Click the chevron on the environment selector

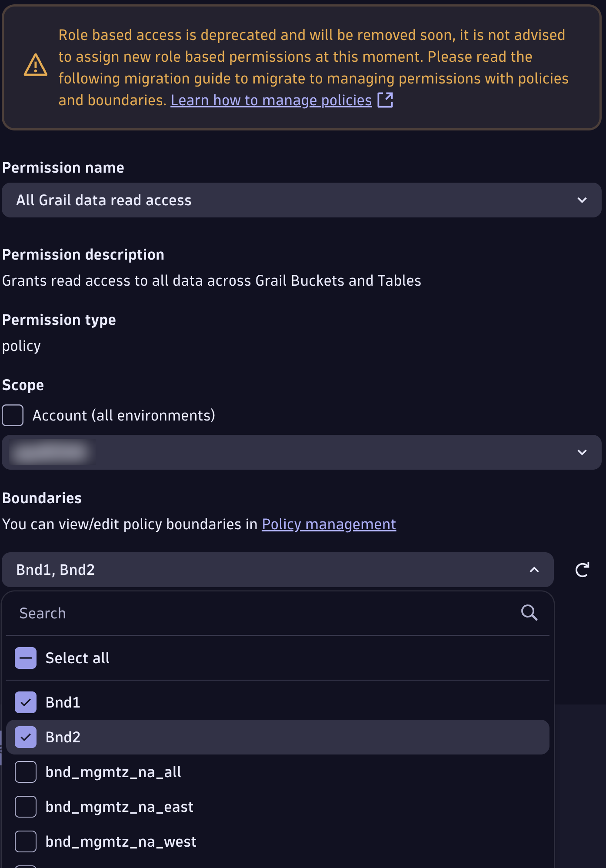pyautogui.click(x=582, y=452)
